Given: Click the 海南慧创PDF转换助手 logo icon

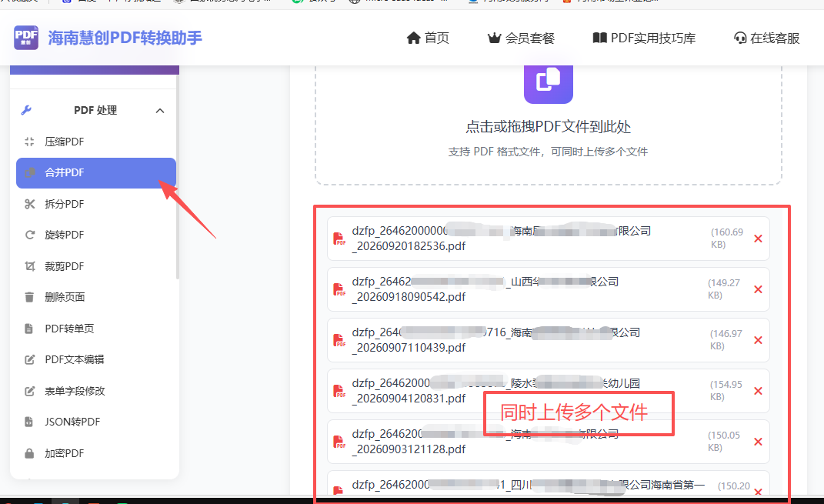Looking at the screenshot, I should (x=25, y=38).
